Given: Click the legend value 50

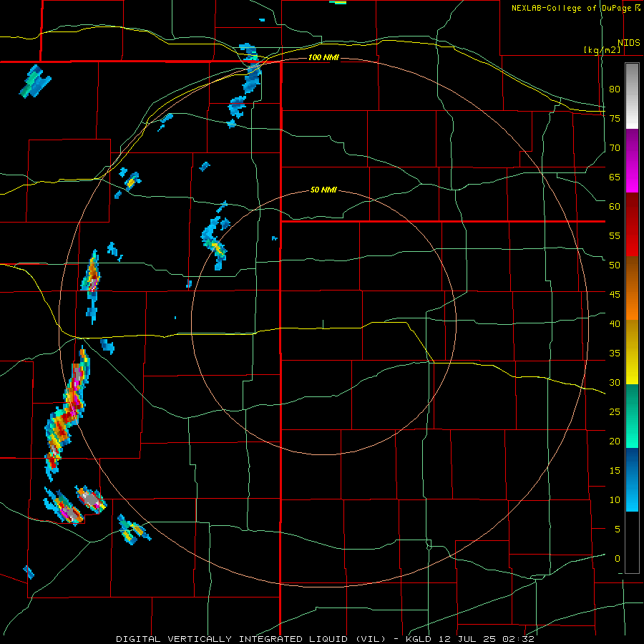Looking at the screenshot, I should 615,265.
